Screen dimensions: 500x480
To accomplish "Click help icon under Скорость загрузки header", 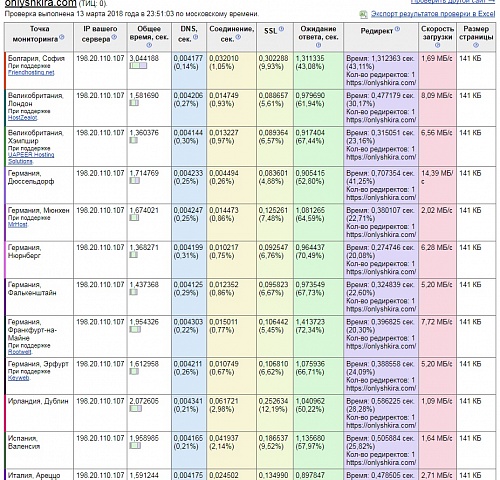I will point(437,45).
